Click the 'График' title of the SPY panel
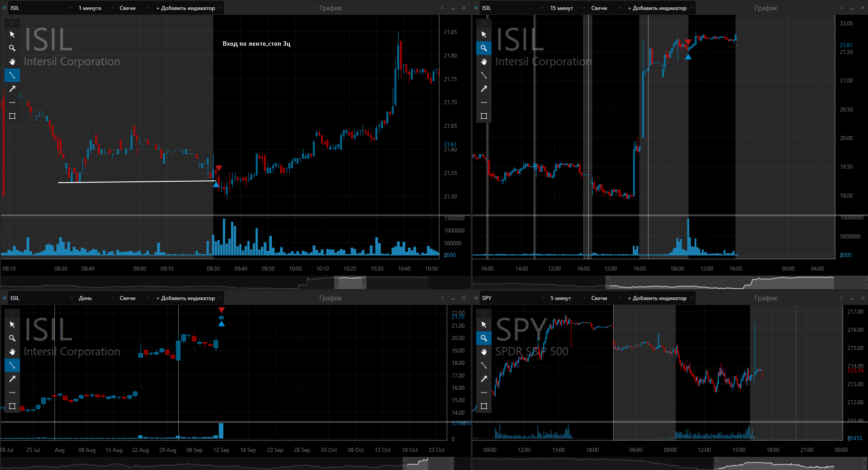Viewport: 868px width, 470px height. [x=766, y=298]
